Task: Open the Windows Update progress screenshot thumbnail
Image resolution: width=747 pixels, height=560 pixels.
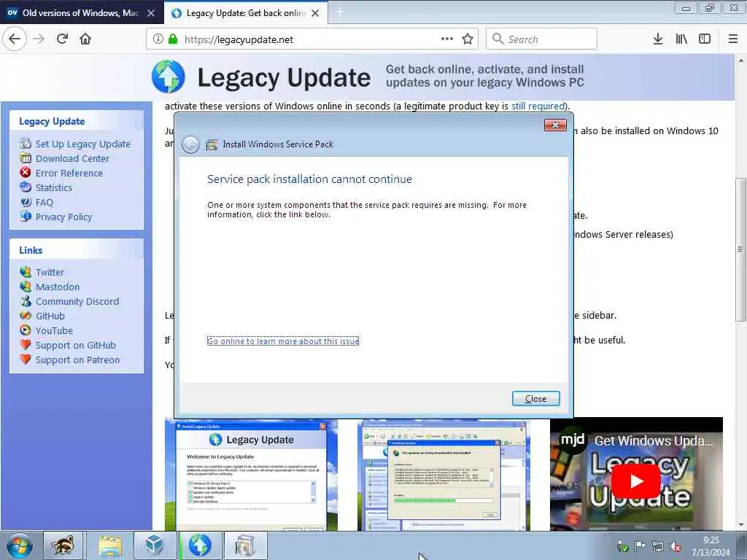Action: pos(444,475)
